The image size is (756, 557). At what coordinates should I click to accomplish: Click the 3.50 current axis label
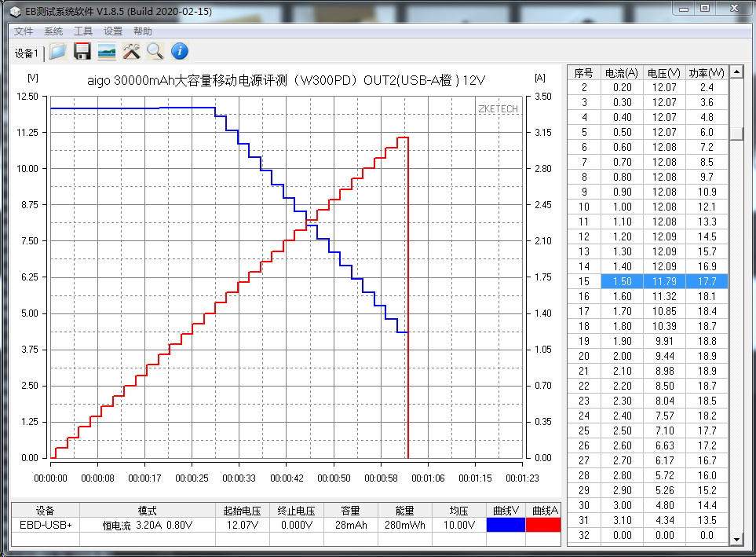(543, 97)
